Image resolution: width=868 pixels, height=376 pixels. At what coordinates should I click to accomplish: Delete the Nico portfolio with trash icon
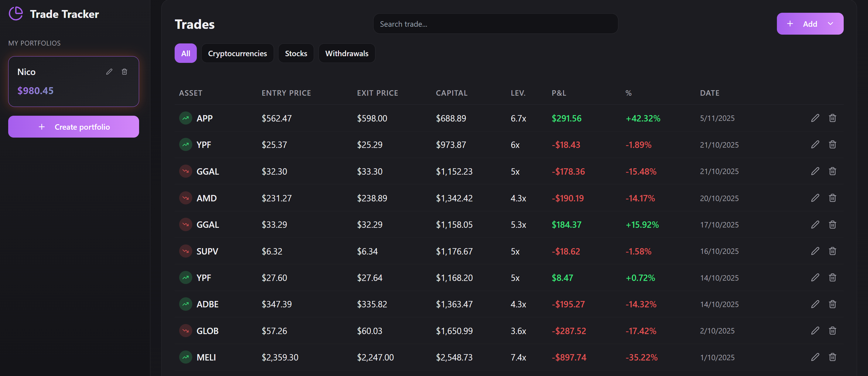coord(124,71)
